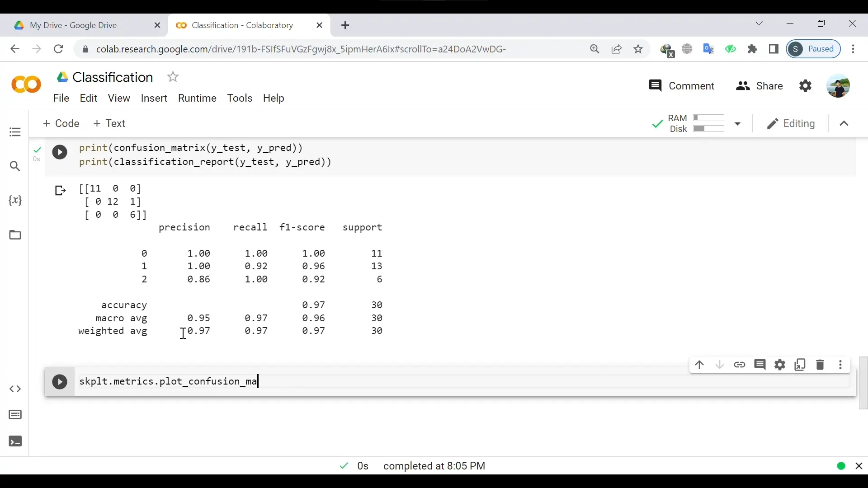Bookmark the page via address bar star

click(x=638, y=49)
